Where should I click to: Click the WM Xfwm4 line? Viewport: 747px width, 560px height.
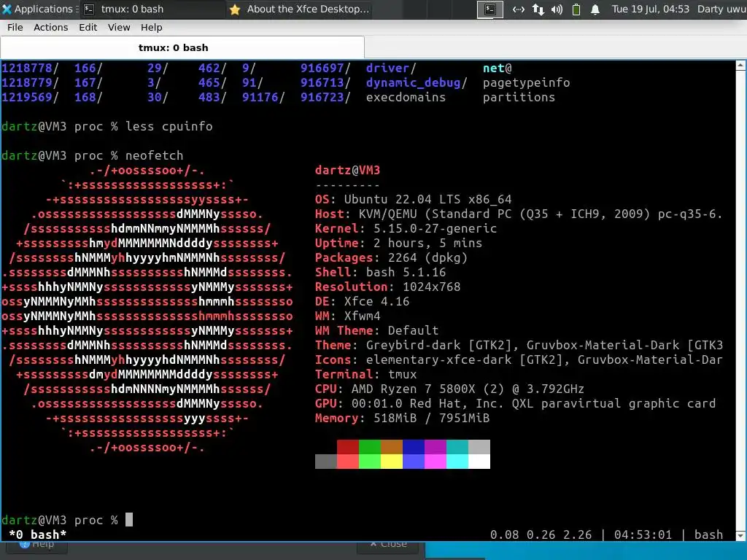click(348, 316)
